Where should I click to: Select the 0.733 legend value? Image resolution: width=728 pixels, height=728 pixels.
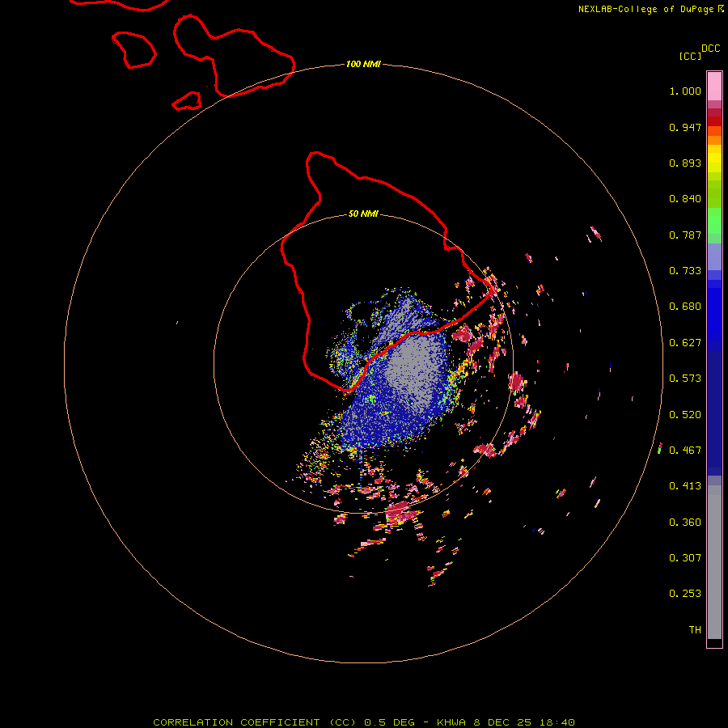[685, 271]
